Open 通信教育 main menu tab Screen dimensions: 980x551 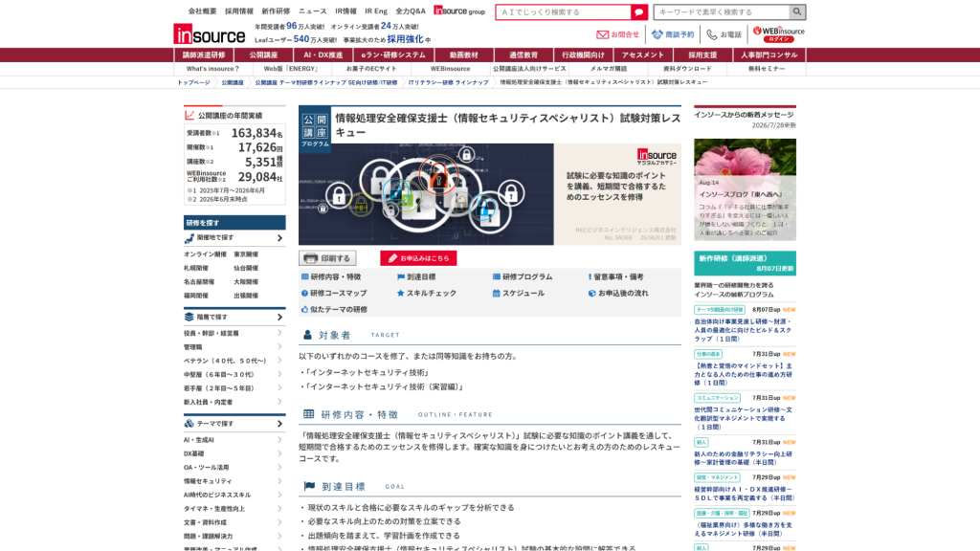tap(523, 55)
